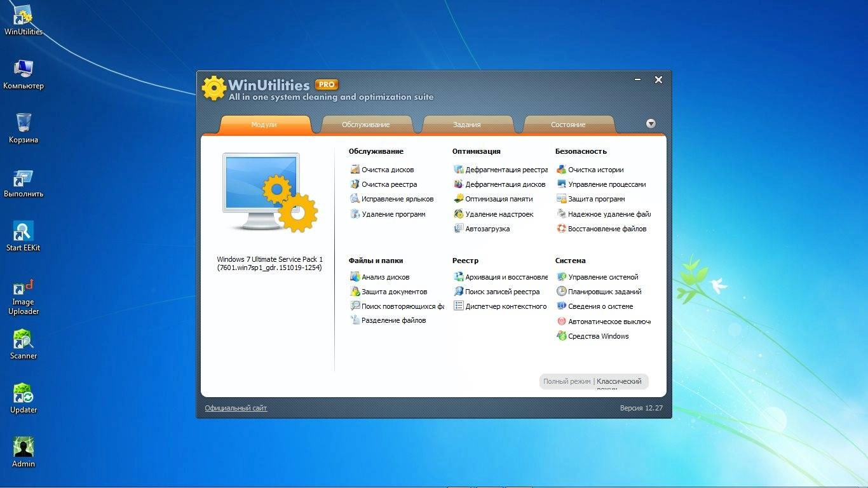Open the Удаление программ icon
Screen dimensions: 868x488
[x=355, y=214]
